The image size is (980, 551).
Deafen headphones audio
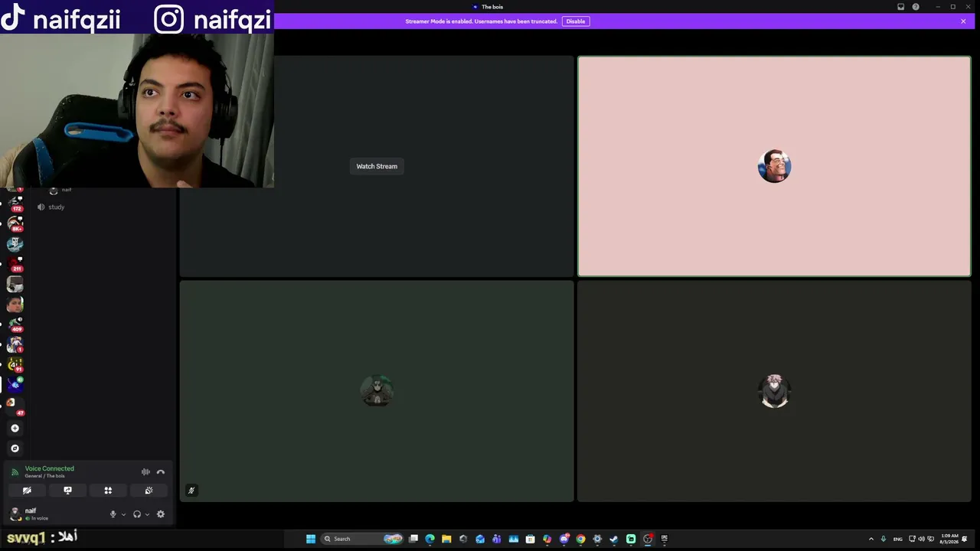pyautogui.click(x=137, y=514)
